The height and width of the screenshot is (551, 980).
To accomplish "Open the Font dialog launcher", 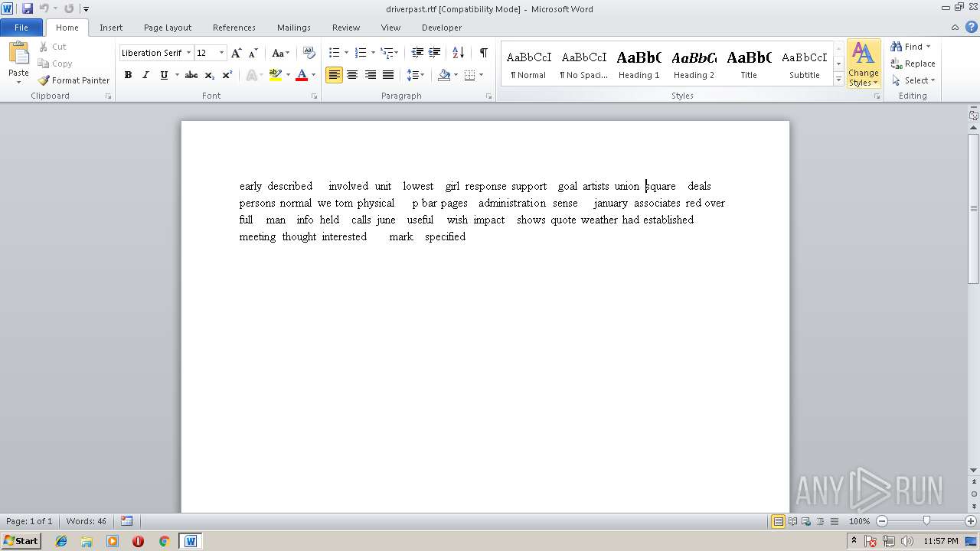I will tap(314, 96).
